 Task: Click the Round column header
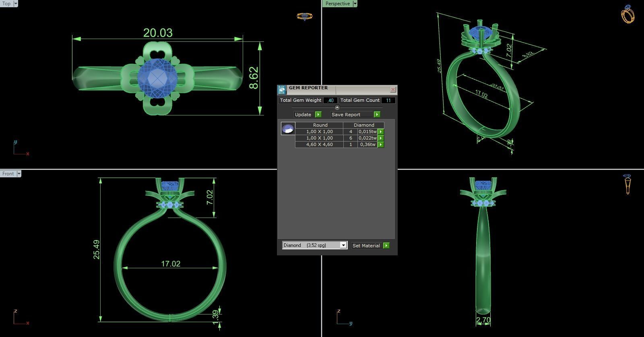pyautogui.click(x=320, y=125)
